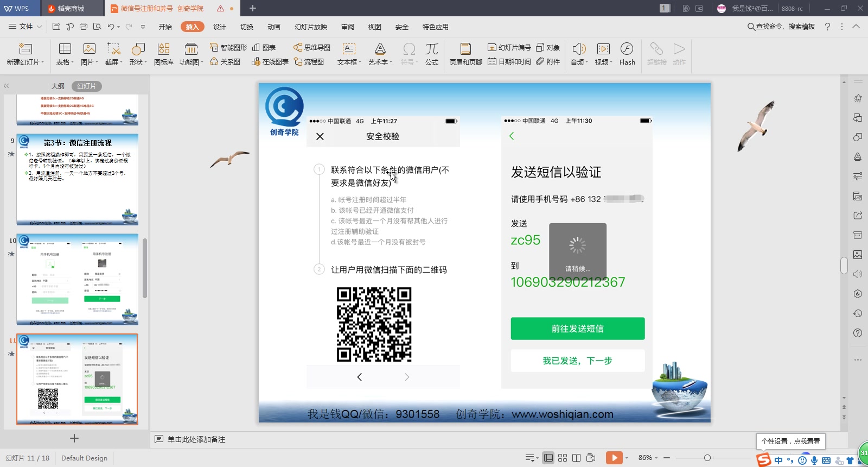Open header and footer (页眉和页脚)
The image size is (868, 467).
pyautogui.click(x=465, y=54)
